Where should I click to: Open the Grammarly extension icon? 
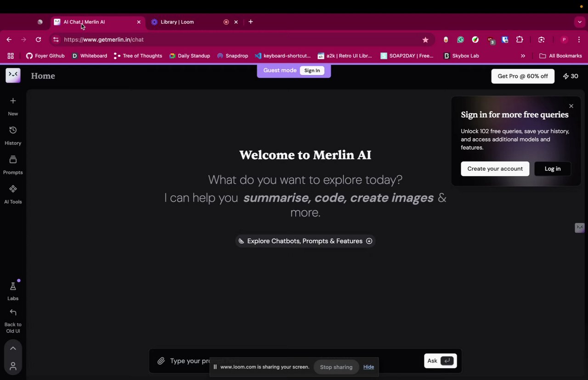pos(460,40)
